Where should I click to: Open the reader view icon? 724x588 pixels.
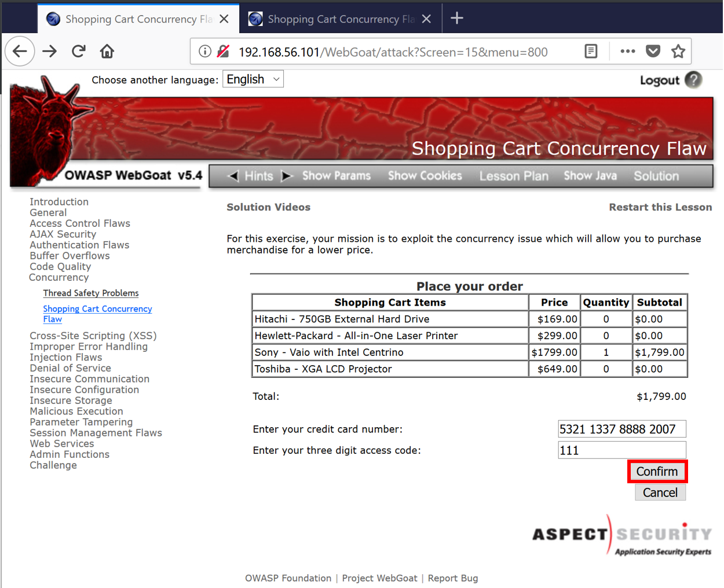(591, 52)
